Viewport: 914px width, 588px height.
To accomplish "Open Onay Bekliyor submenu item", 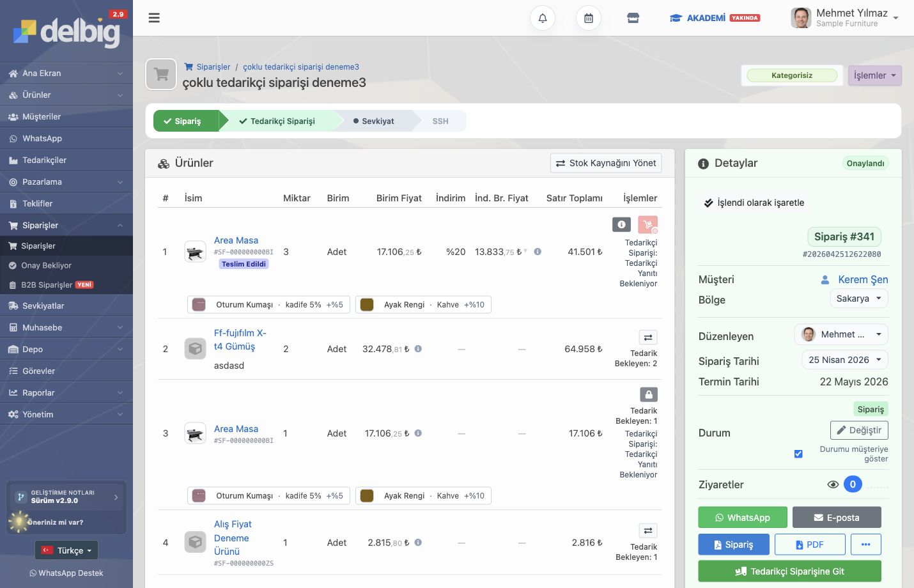I will coord(66,265).
